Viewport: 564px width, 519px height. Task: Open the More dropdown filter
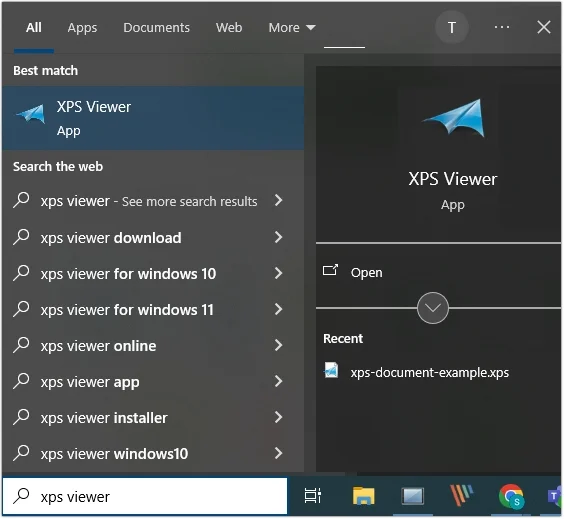292,28
